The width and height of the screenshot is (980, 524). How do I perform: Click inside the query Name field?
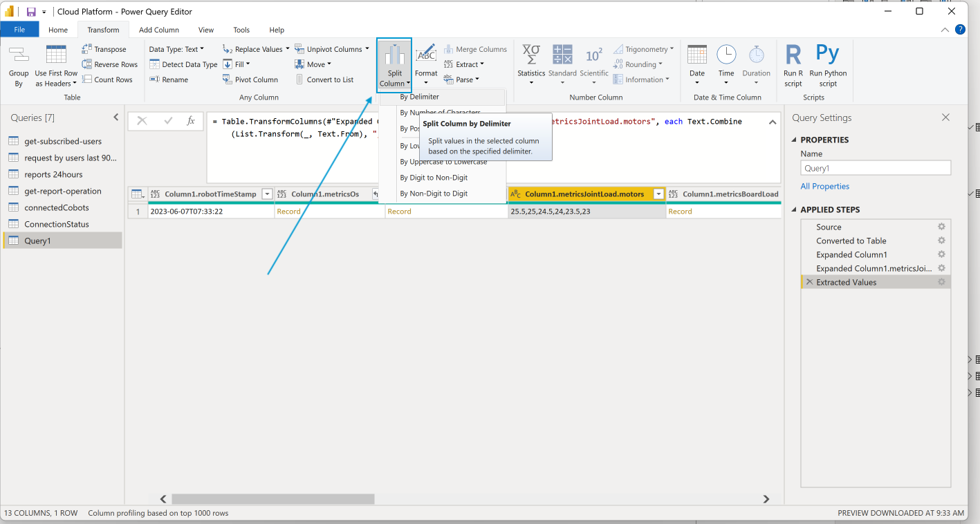[875, 167]
